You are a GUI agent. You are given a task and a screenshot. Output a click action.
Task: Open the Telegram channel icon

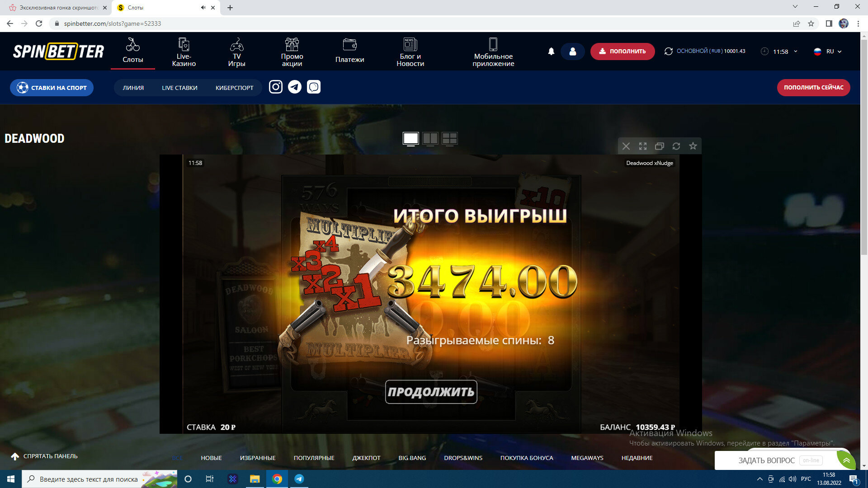pos(295,87)
